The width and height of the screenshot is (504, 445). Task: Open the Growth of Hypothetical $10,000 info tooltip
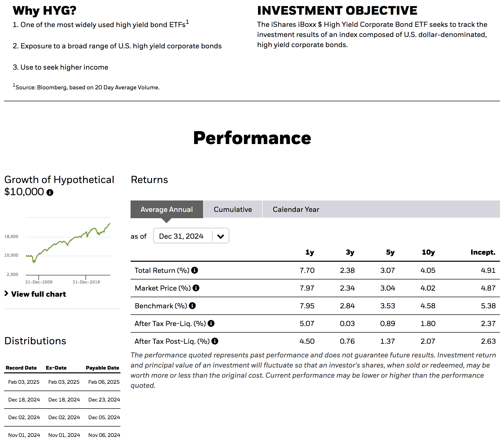(x=50, y=192)
